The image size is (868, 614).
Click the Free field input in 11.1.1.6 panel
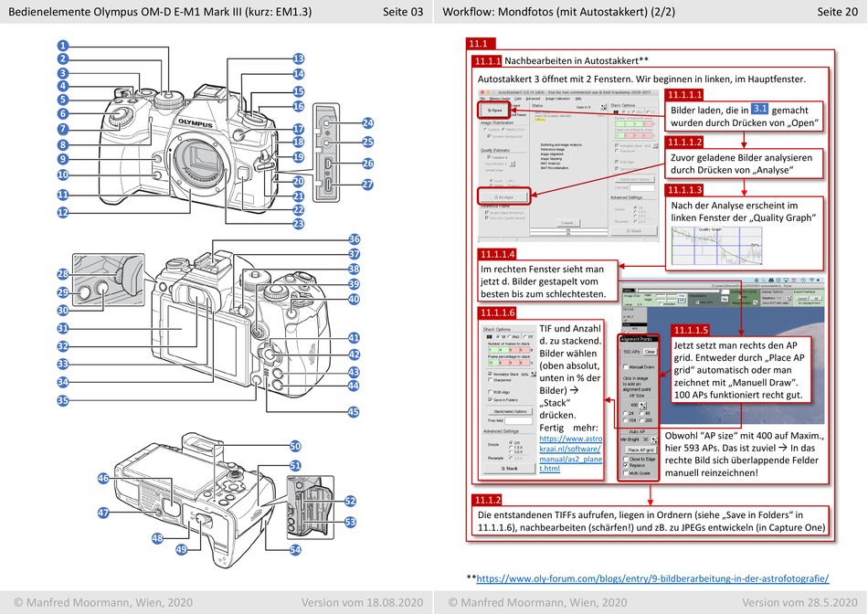(518, 421)
